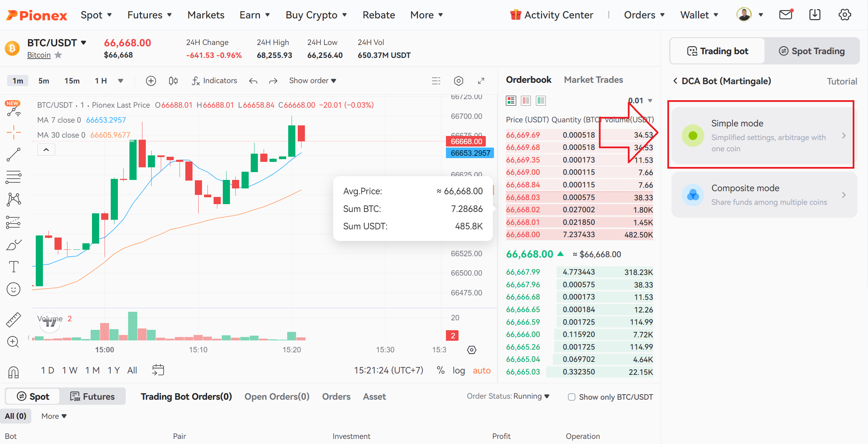Show only bids in orderbook
This screenshot has width=868, height=444.
541,101
